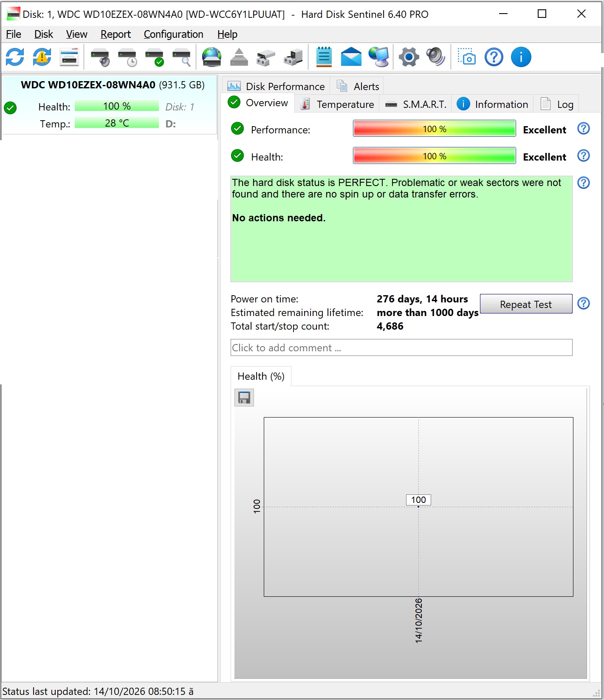Click the Repeat Test button
The width and height of the screenshot is (604, 700).
526,304
